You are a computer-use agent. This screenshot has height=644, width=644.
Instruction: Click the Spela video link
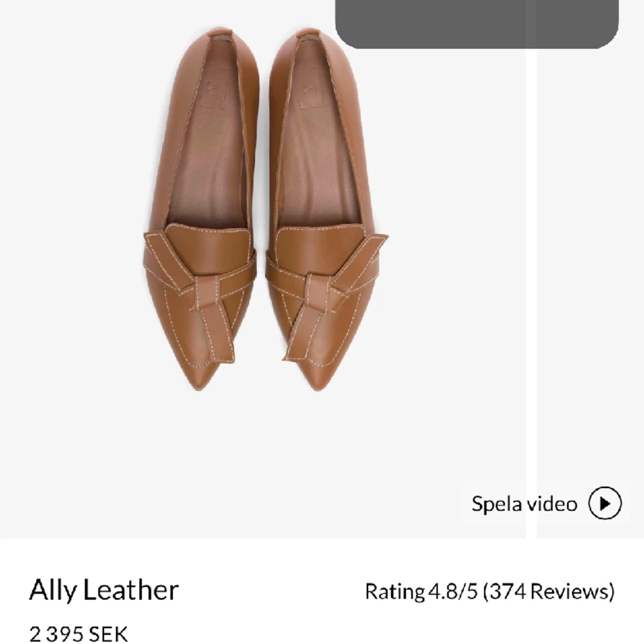[x=523, y=504]
